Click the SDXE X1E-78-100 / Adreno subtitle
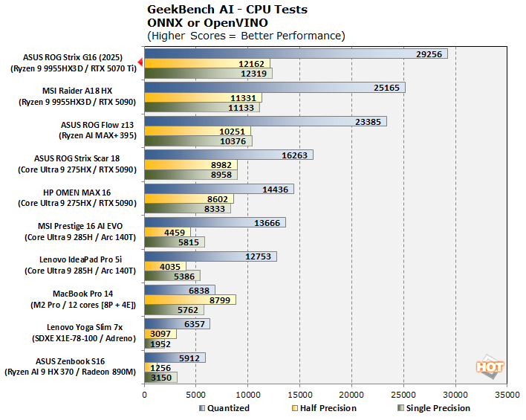This screenshot has width=526, height=420. click(84, 338)
